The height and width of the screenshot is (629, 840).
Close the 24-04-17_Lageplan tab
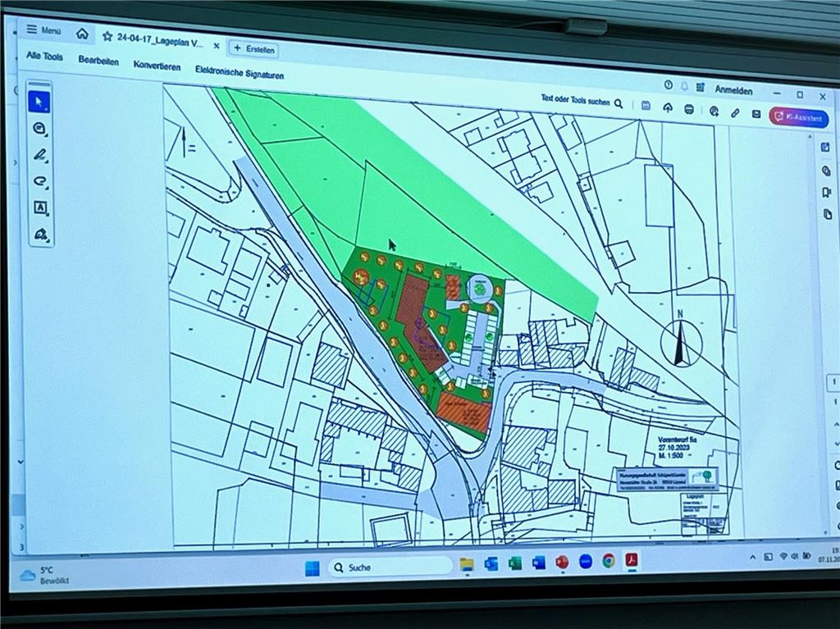point(216,46)
